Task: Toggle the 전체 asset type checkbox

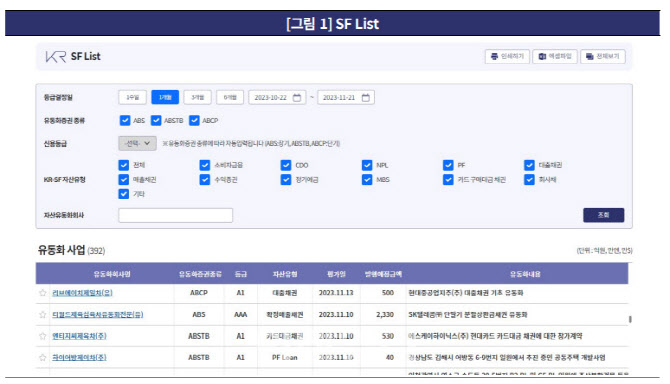Action: click(123, 165)
